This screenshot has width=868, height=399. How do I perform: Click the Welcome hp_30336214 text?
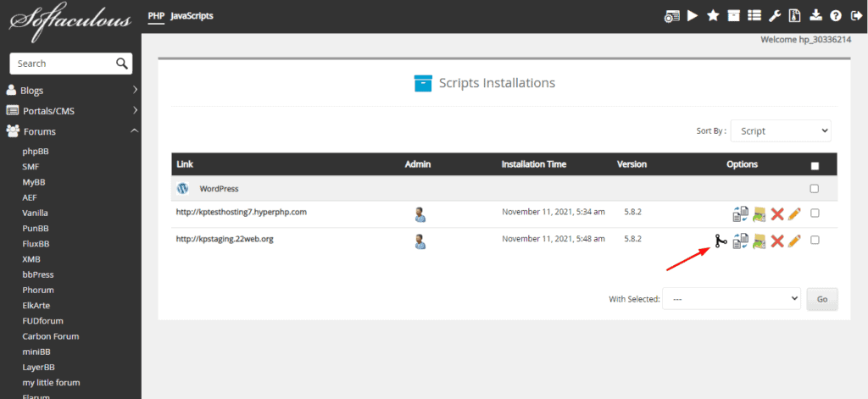click(806, 40)
